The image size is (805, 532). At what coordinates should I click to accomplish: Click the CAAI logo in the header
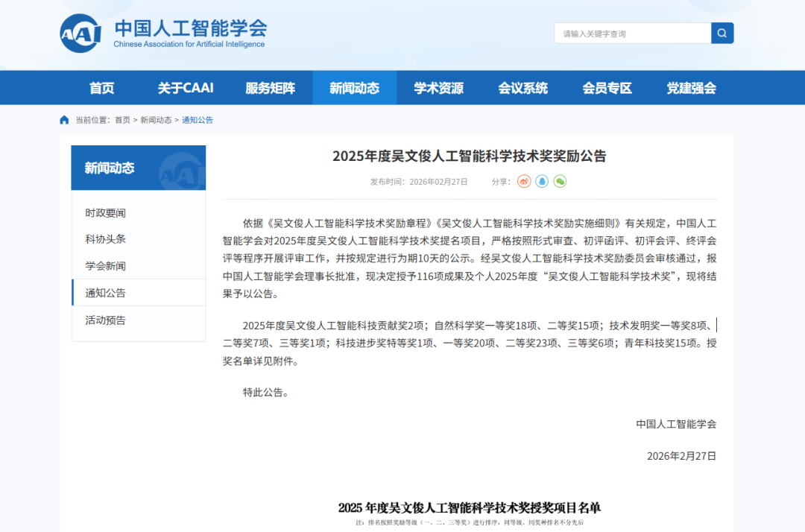(x=80, y=34)
